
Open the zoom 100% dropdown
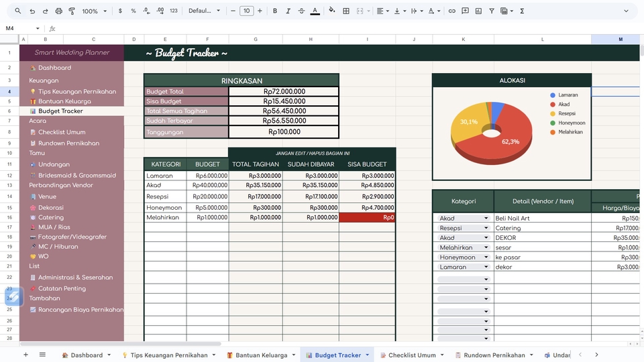pyautogui.click(x=94, y=11)
